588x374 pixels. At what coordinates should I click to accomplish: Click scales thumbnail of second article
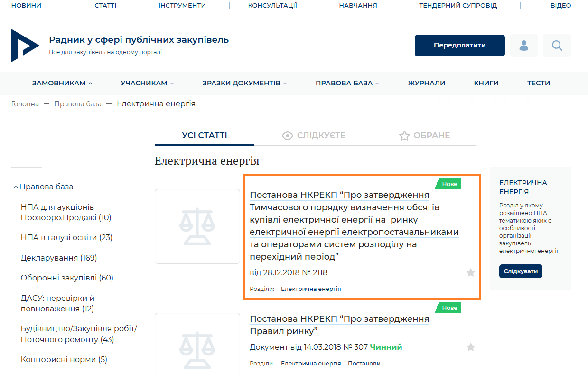(197, 344)
